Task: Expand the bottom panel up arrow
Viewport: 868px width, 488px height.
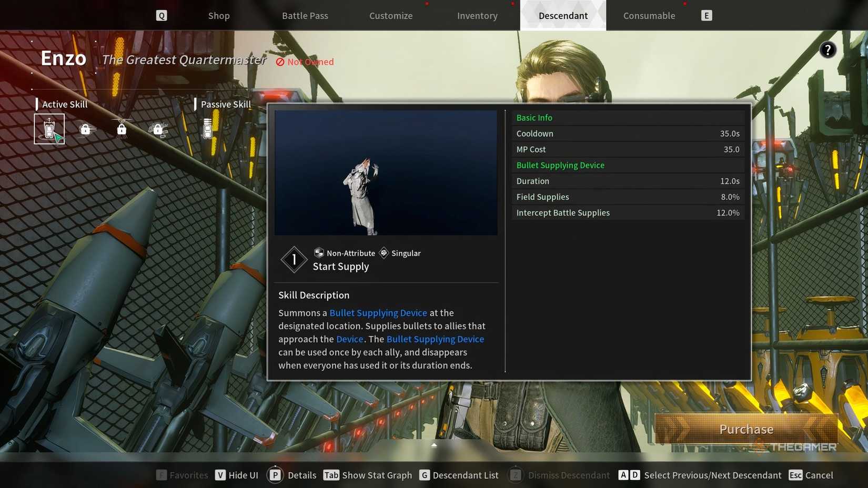Action: (434, 445)
